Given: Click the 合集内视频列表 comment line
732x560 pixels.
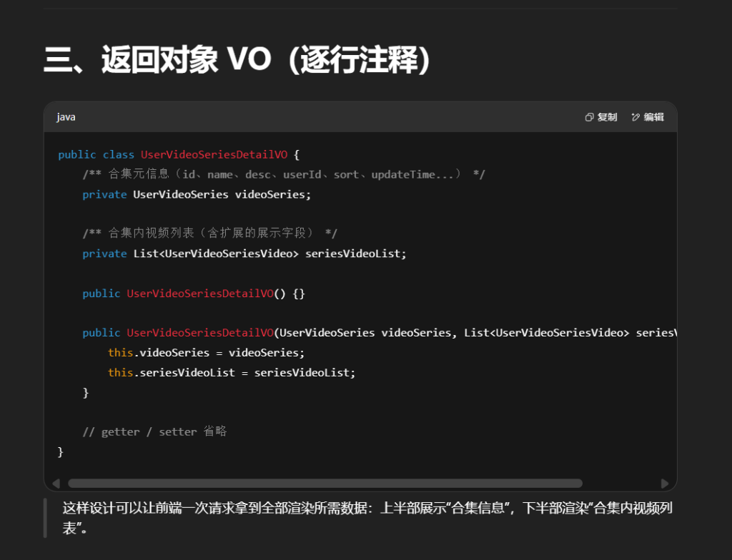Looking at the screenshot, I should (209, 234).
